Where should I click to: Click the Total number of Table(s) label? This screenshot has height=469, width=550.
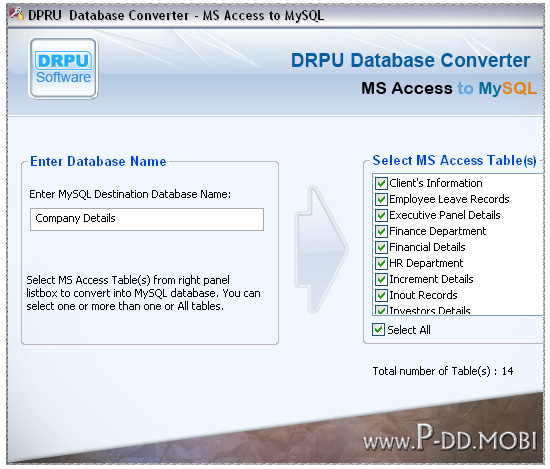pos(443,371)
